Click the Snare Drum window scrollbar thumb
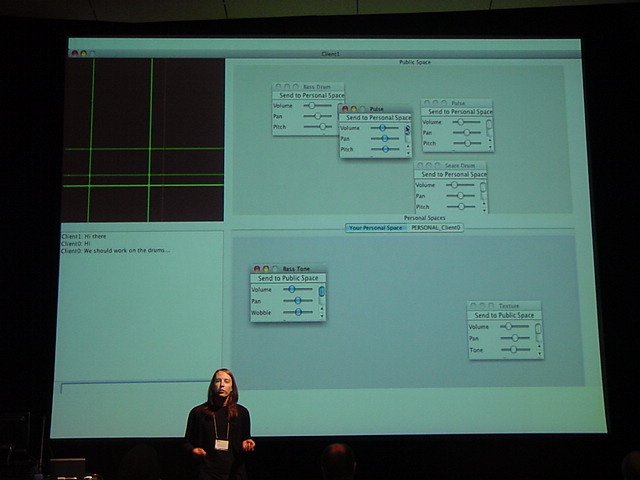The height and width of the screenshot is (480, 640). (483, 187)
